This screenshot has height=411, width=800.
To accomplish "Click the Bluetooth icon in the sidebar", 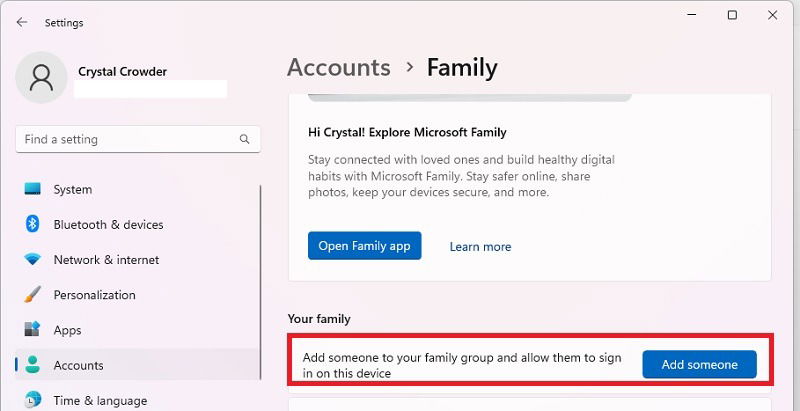I will tap(32, 224).
